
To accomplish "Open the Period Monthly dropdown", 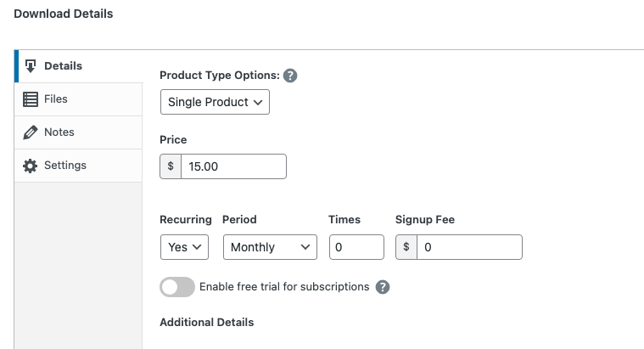I will (x=269, y=247).
